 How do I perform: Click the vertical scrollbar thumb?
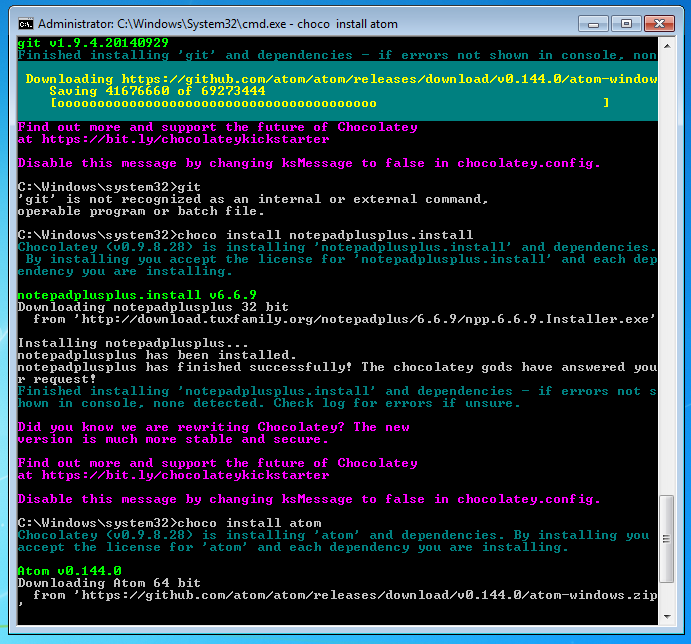tap(666, 539)
